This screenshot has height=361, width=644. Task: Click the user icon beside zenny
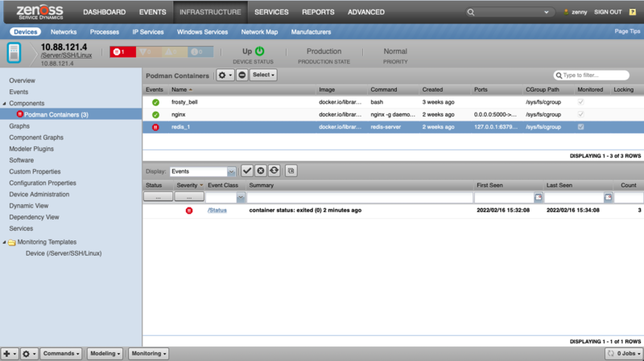click(x=566, y=12)
